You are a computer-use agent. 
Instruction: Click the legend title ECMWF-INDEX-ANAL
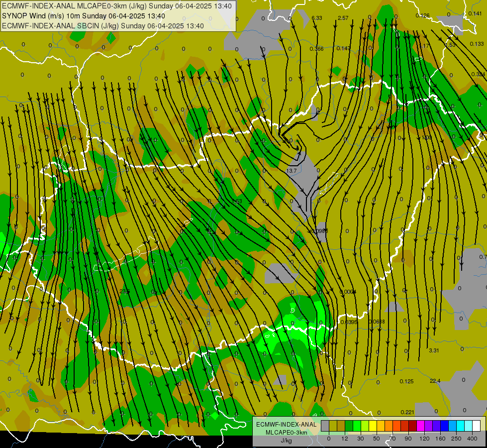[287, 425]
